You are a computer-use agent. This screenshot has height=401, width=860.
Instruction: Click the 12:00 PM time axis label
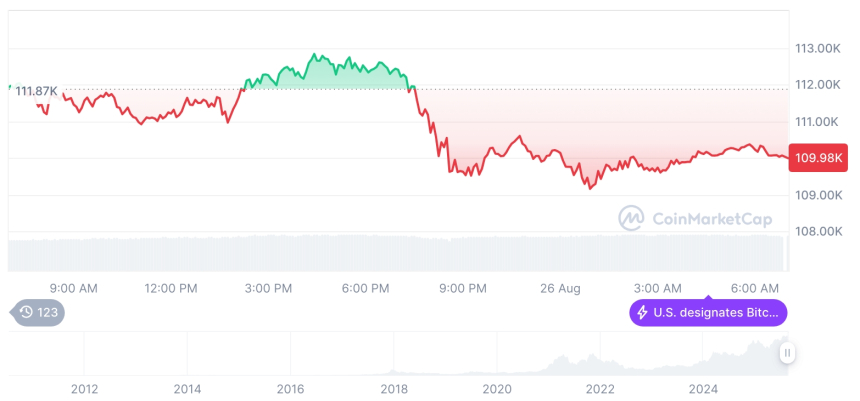coord(171,288)
